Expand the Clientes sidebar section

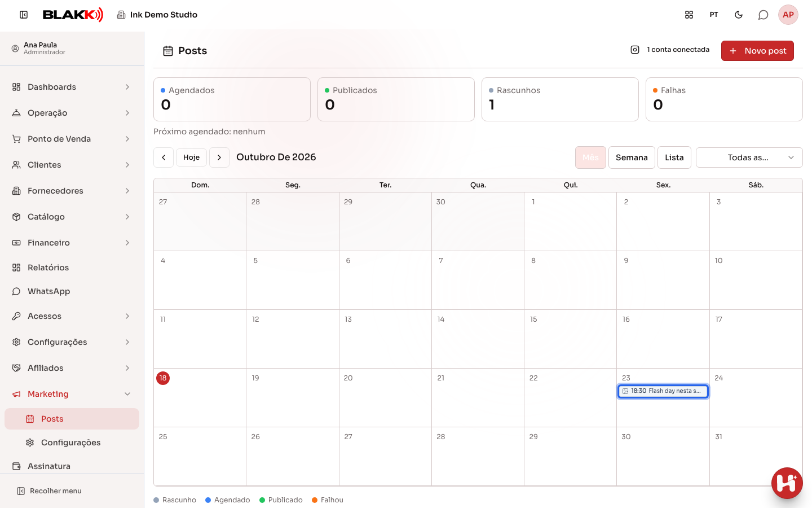click(72, 165)
